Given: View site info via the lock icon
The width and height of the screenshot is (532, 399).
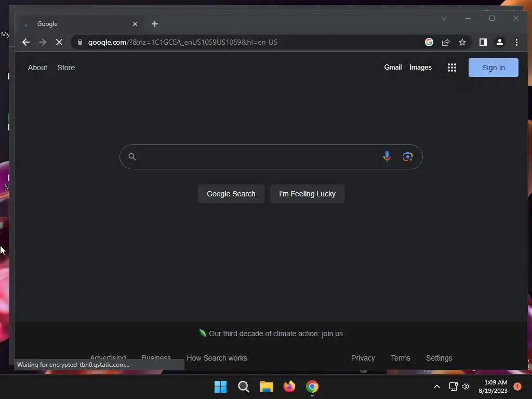Looking at the screenshot, I should [x=80, y=42].
